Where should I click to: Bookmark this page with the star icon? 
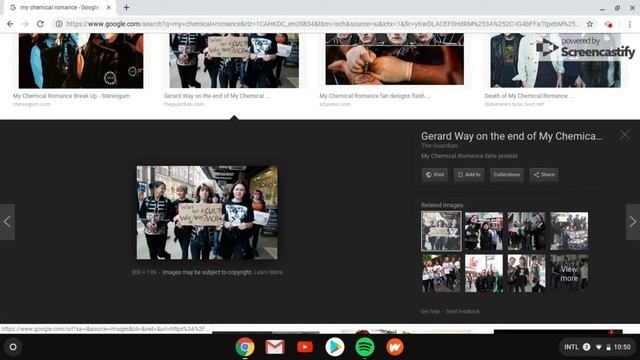[590, 24]
